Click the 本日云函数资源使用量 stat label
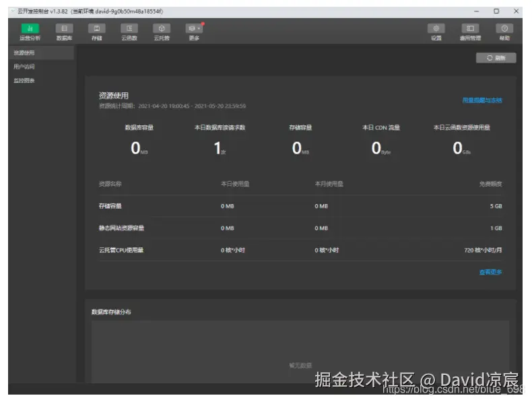 coord(461,127)
